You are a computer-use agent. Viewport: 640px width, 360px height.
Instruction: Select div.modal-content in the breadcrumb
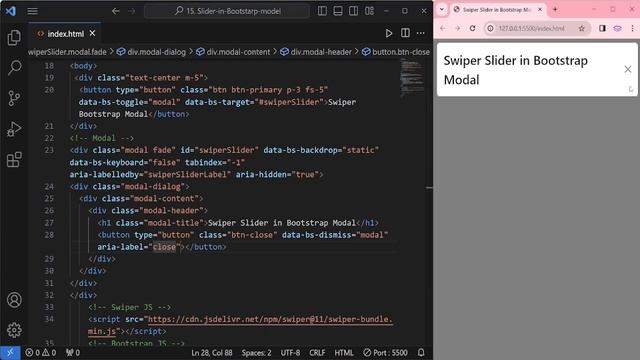click(x=233, y=52)
